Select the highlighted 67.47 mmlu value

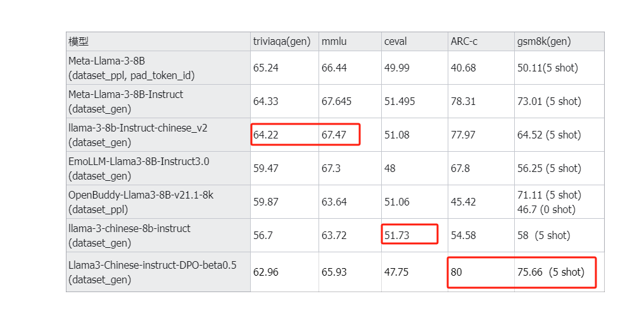point(334,135)
